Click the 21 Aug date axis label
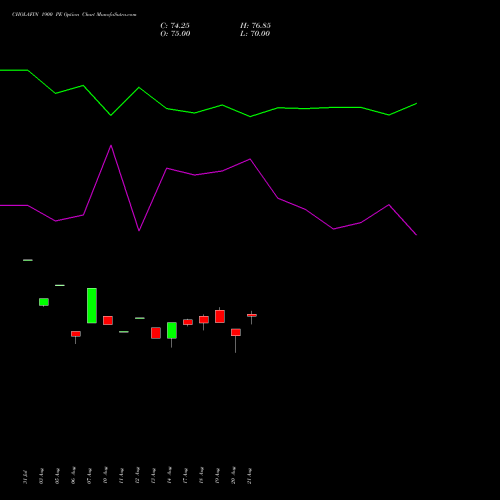The image size is (500, 500). [x=249, y=476]
